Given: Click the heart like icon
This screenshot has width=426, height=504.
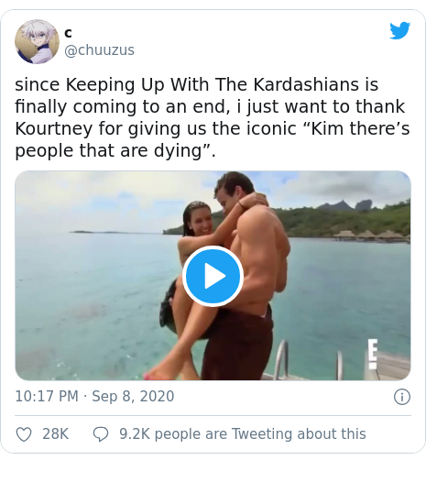Looking at the screenshot, I should point(24,434).
